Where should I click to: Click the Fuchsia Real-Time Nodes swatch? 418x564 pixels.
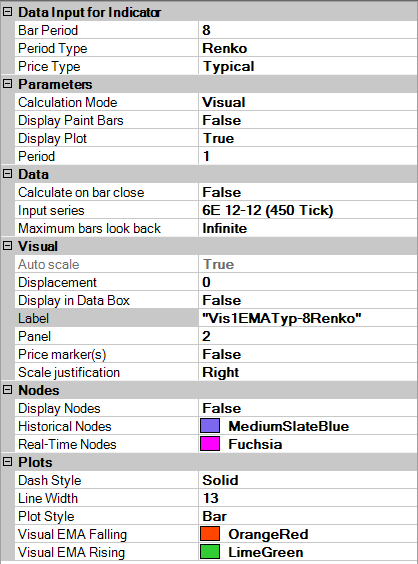[210, 444]
